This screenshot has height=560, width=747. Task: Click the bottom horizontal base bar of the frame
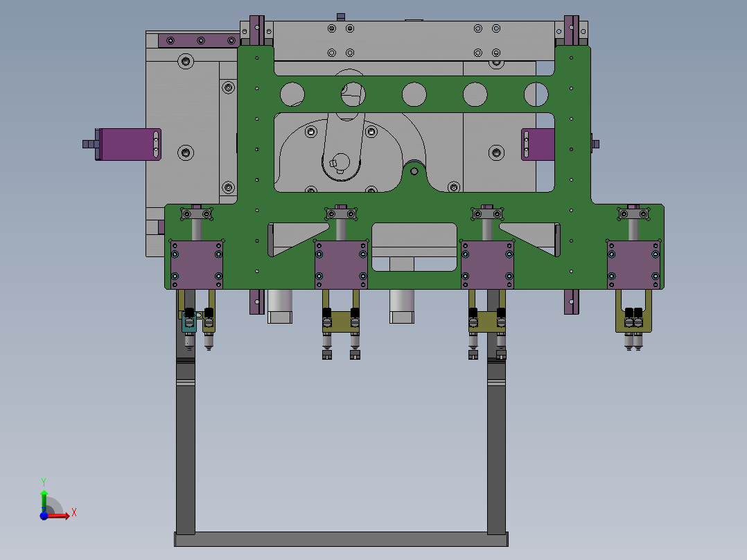tap(340, 541)
